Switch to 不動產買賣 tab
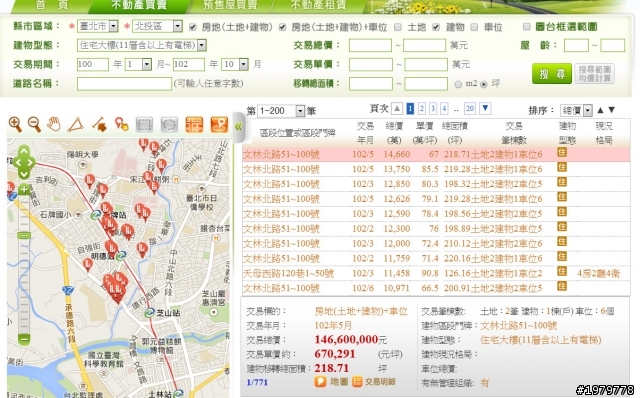 coord(138,5)
